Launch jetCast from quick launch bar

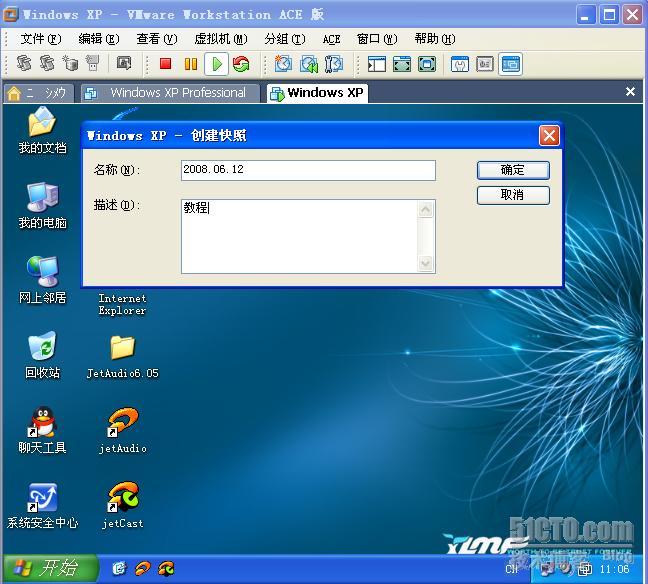[x=167, y=569]
